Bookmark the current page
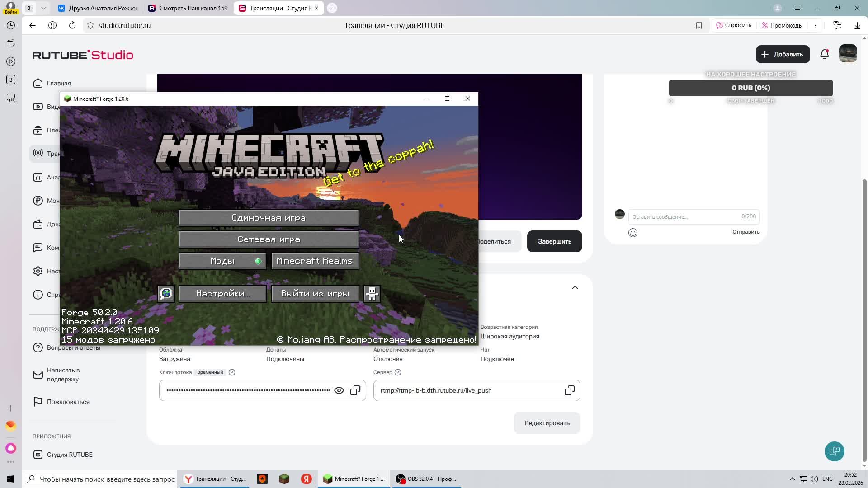868x488 pixels. pyautogui.click(x=698, y=25)
